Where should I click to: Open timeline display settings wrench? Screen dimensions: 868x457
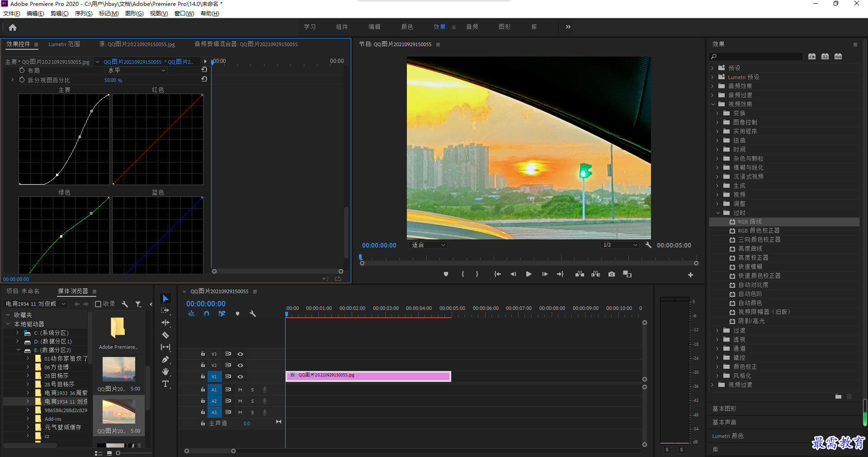(x=253, y=314)
